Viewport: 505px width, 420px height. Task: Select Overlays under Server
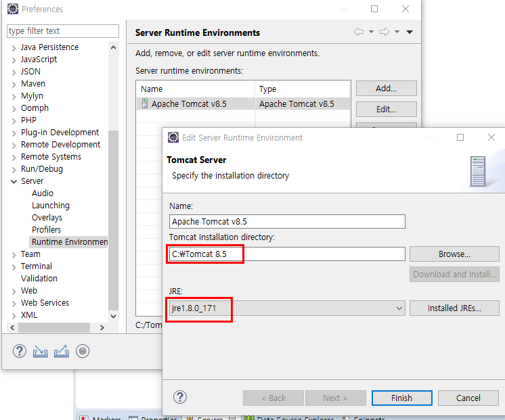47,218
